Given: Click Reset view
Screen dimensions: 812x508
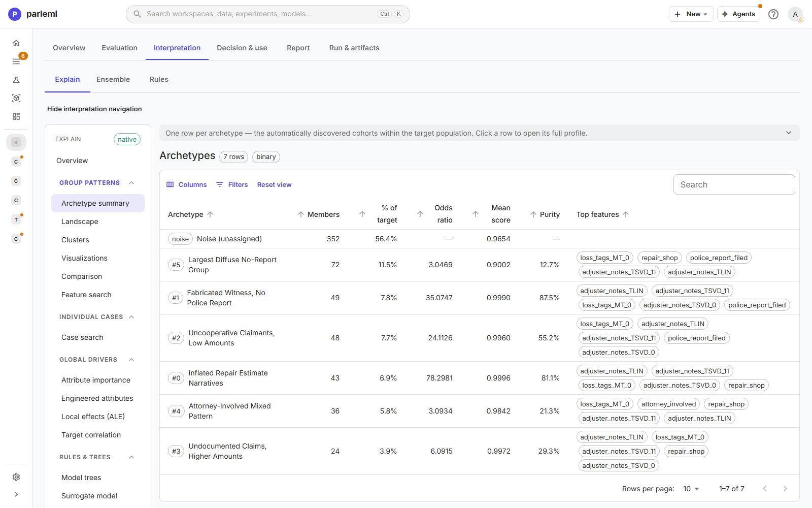Looking at the screenshot, I should pos(274,184).
